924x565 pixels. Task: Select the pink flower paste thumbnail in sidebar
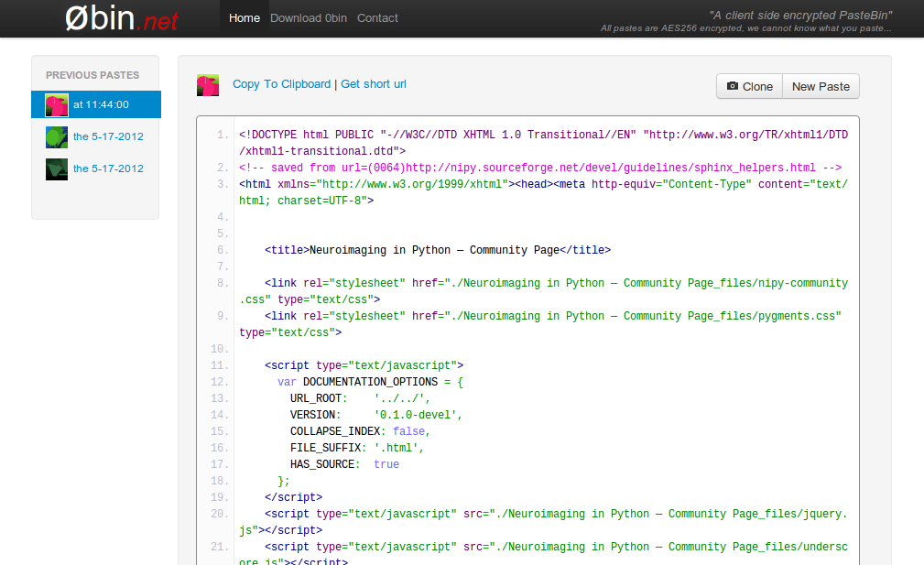point(55,104)
